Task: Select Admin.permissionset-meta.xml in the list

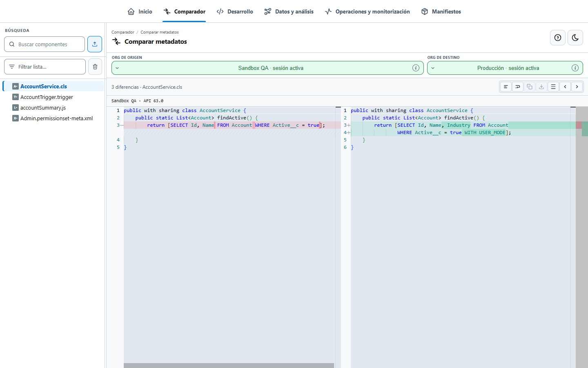Action: (53, 118)
